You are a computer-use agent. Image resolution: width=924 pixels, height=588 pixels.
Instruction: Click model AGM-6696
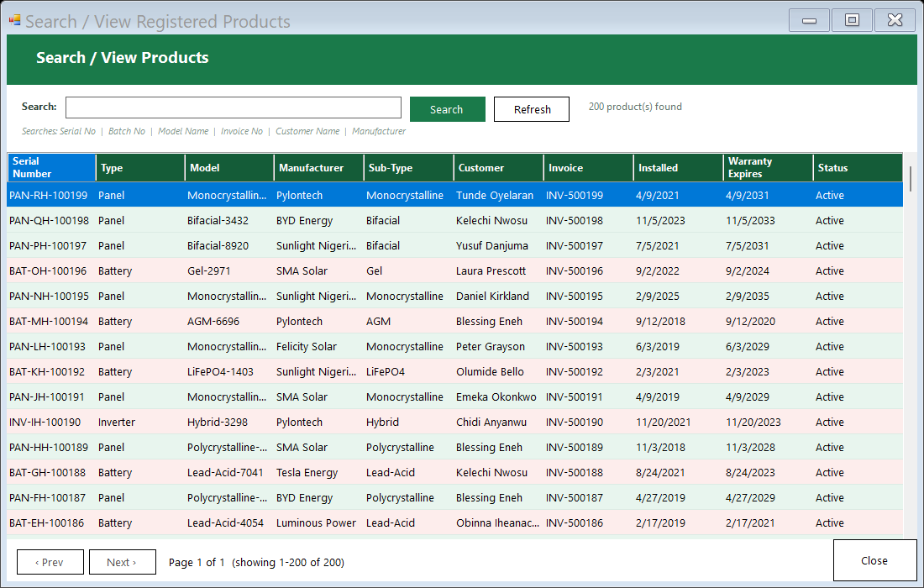pos(213,321)
